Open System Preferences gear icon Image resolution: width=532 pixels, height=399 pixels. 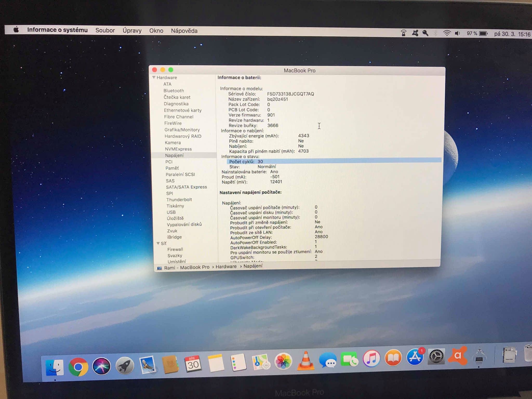coord(436,356)
